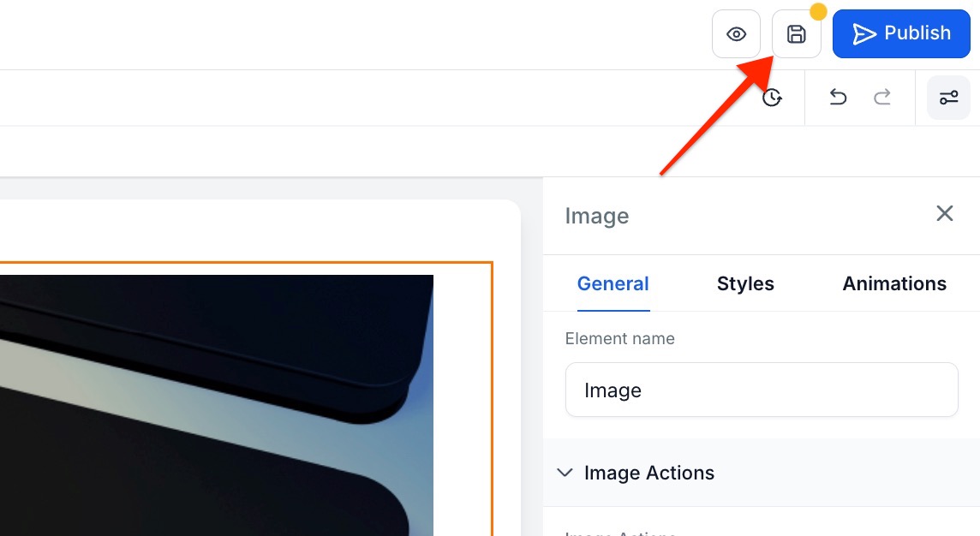Collapse the Image Actions chevron
This screenshot has width=980, height=536.
[565, 473]
